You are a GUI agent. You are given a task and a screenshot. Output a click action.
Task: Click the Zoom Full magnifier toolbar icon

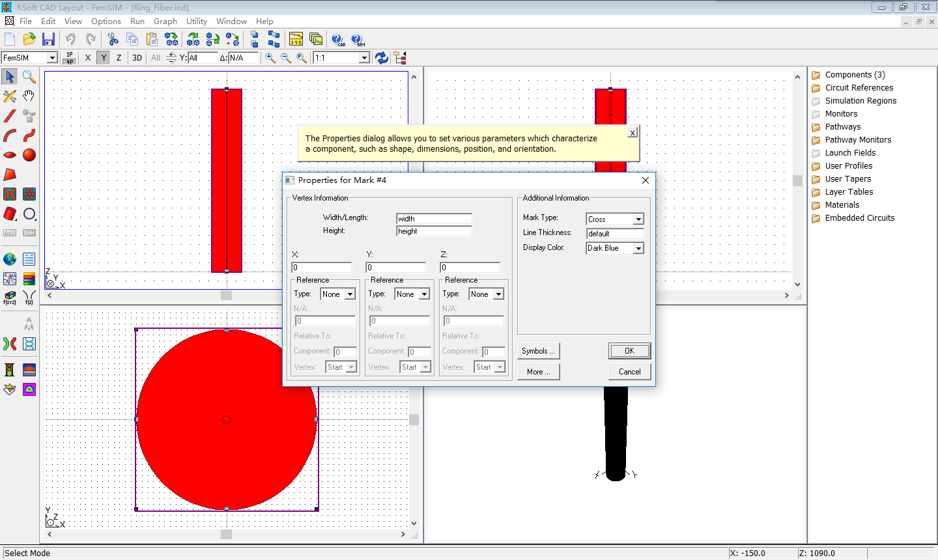coord(302,58)
